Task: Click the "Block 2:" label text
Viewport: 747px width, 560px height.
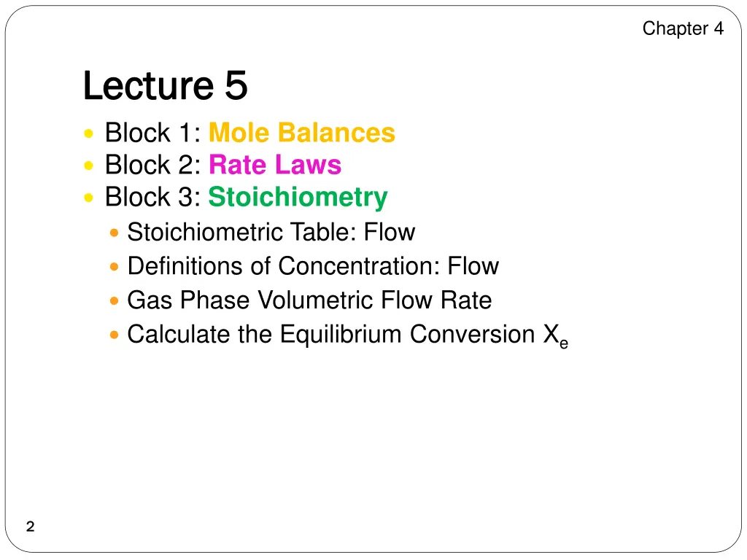Action: (x=153, y=165)
